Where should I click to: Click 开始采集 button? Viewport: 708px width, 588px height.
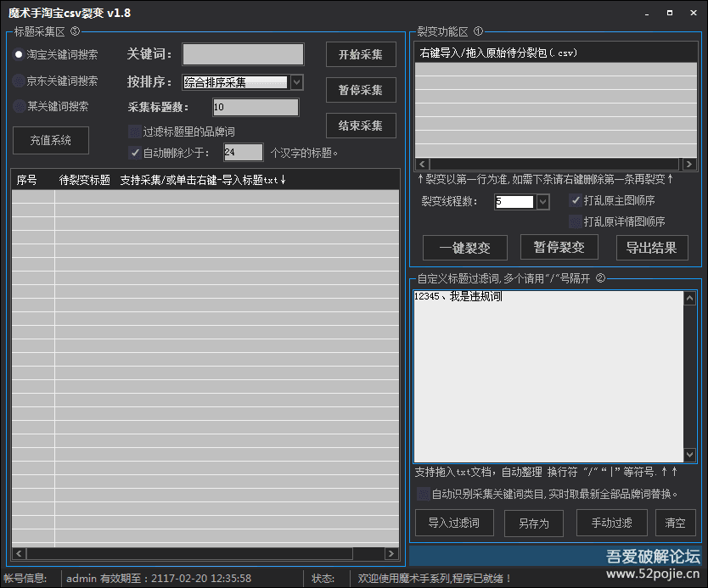point(361,54)
